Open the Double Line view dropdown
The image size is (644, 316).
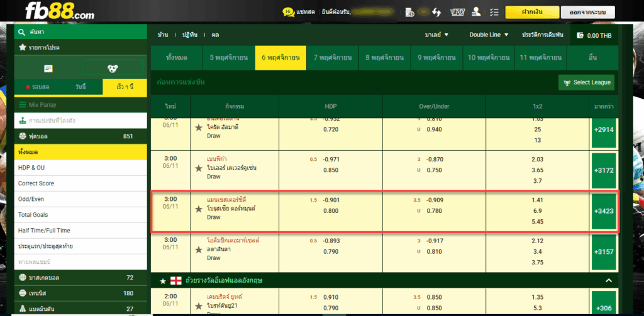(x=489, y=35)
